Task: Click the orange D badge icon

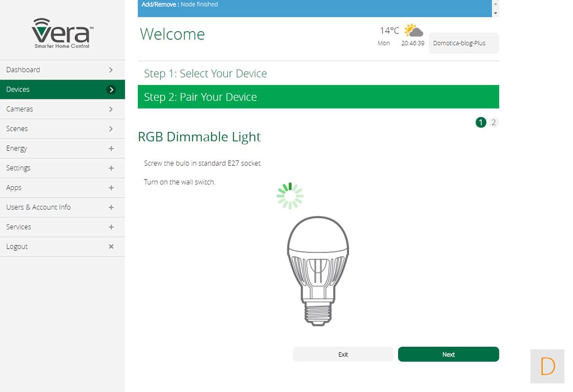Action: 547,366
